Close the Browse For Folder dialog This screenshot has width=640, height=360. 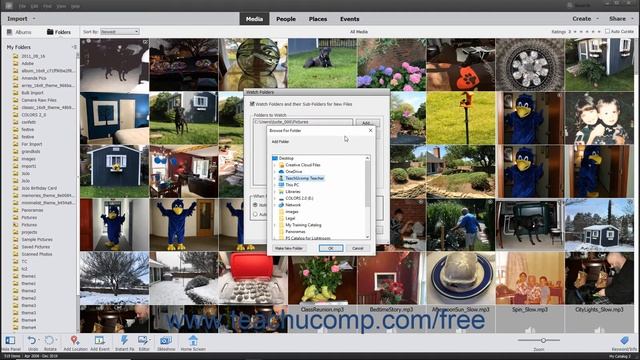point(370,131)
